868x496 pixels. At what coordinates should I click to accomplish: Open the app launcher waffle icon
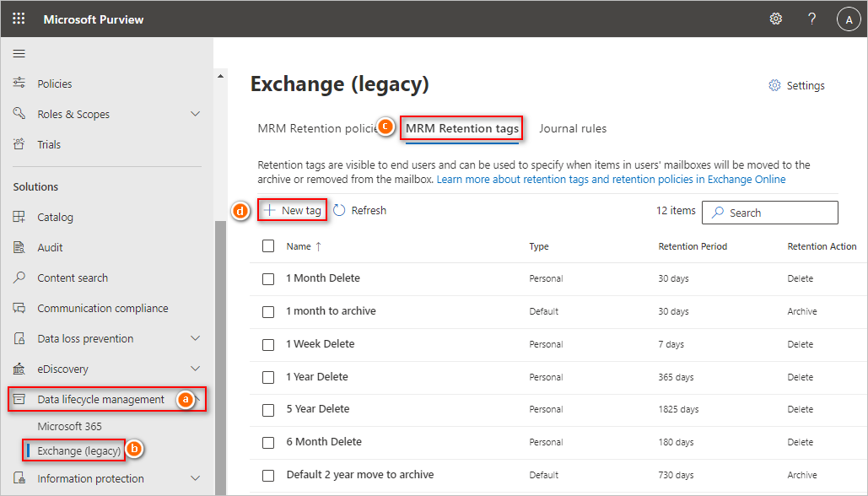coord(19,19)
